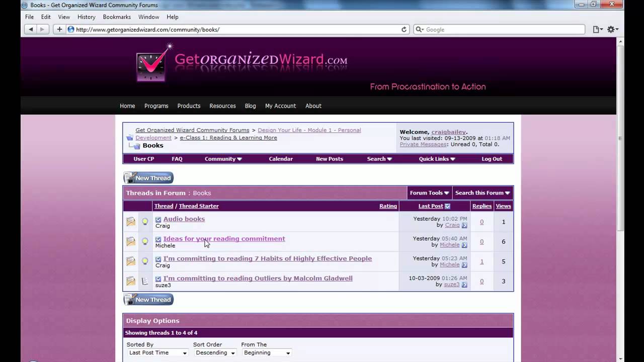Image resolution: width=644 pixels, height=362 pixels.
Task: Click page icon in Outliers thread row
Action: coord(145,281)
